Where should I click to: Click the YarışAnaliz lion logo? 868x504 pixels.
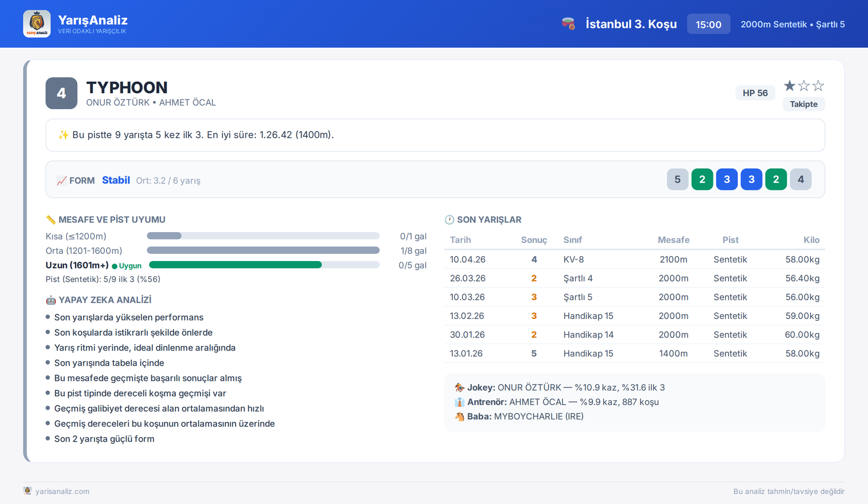(x=37, y=24)
